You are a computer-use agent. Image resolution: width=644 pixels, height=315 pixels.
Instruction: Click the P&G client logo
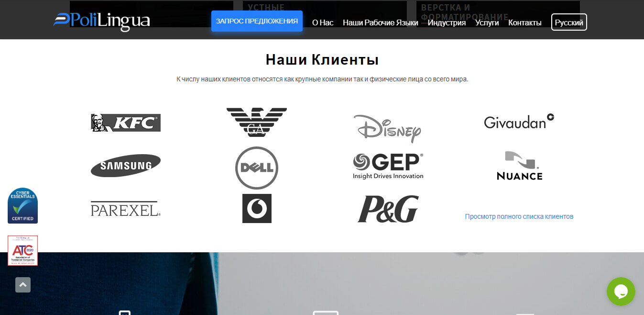pos(388,209)
